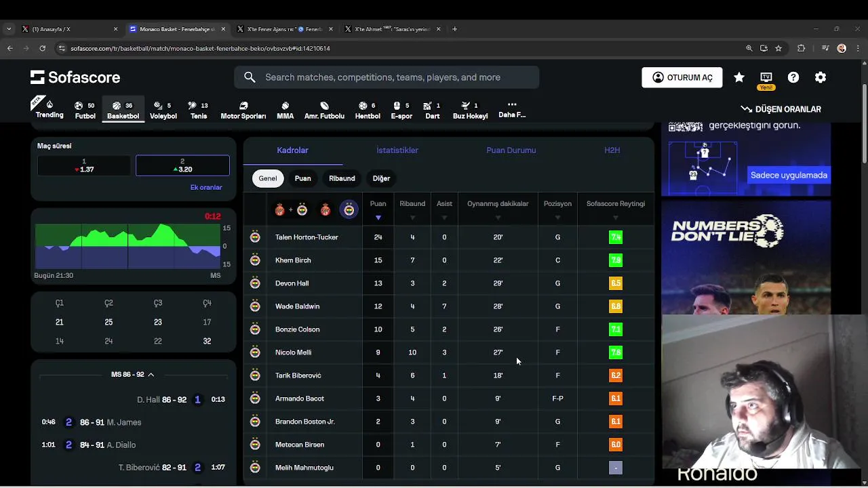Open the Daha F... more sports menu
Screen dimensions: 868x488
512,110
